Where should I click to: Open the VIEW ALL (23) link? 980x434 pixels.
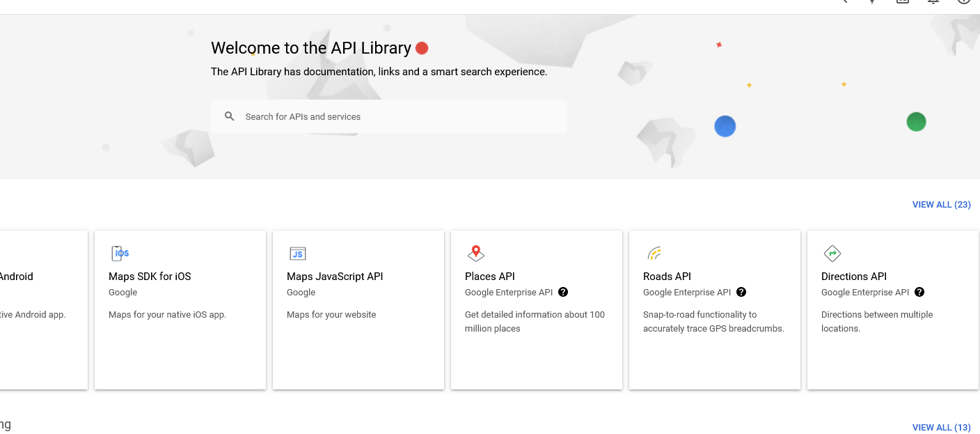coord(941,205)
